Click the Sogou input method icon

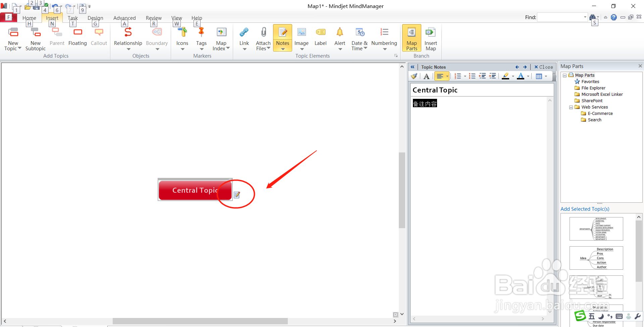[x=580, y=316]
